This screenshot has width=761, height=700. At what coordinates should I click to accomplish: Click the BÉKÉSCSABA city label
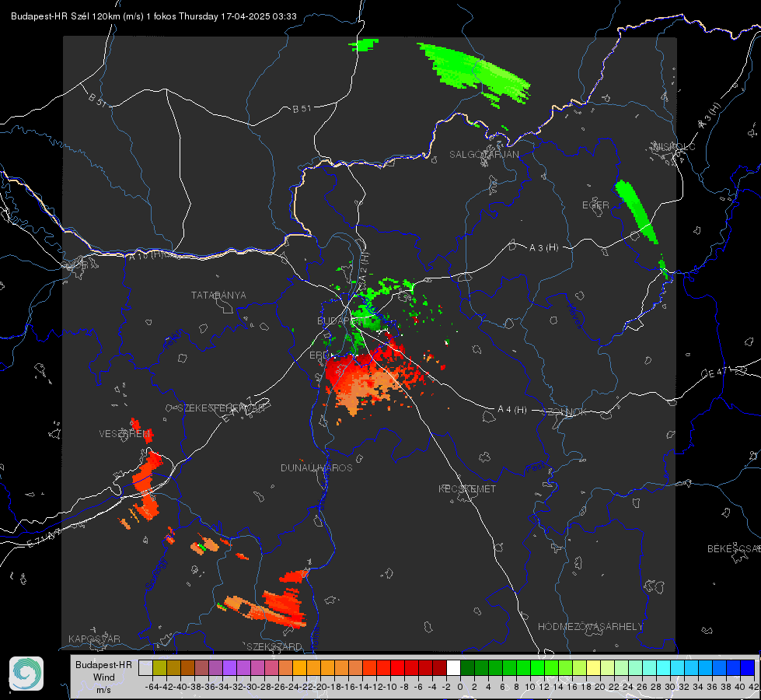(734, 549)
